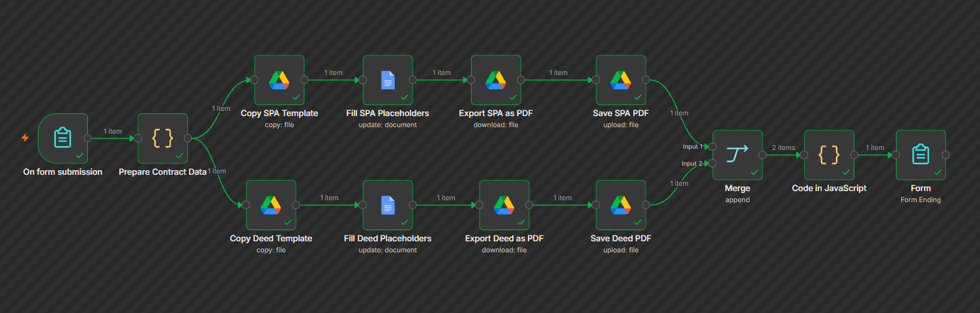This screenshot has width=980, height=313.
Task: Select the Prepare Contract Data code node
Action: (163, 138)
